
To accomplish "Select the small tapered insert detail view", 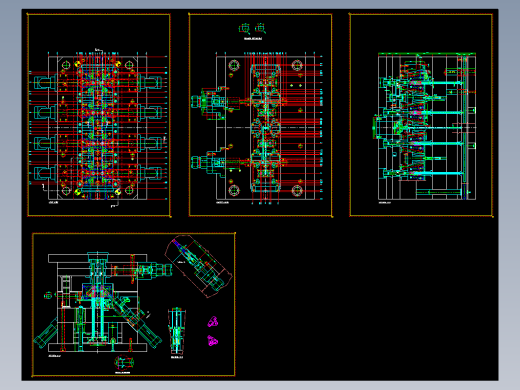I will coord(177,331).
